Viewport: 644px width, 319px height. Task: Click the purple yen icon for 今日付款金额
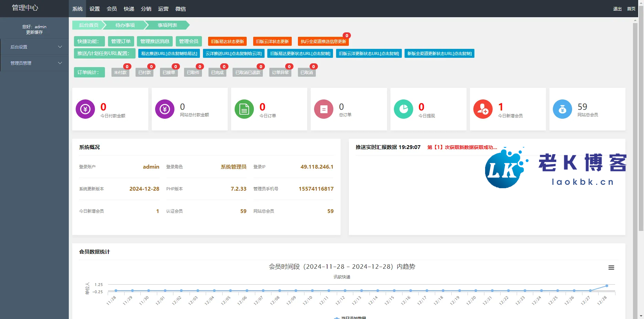tap(85, 109)
